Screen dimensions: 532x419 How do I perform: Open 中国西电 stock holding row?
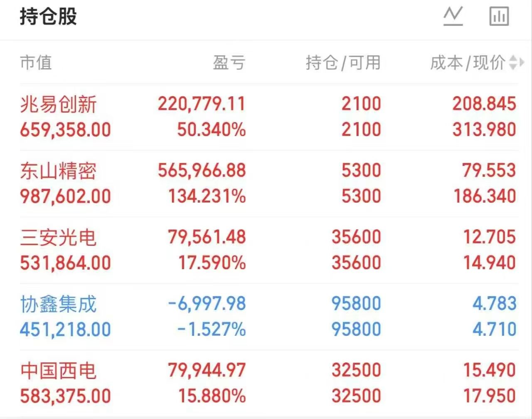point(268,383)
